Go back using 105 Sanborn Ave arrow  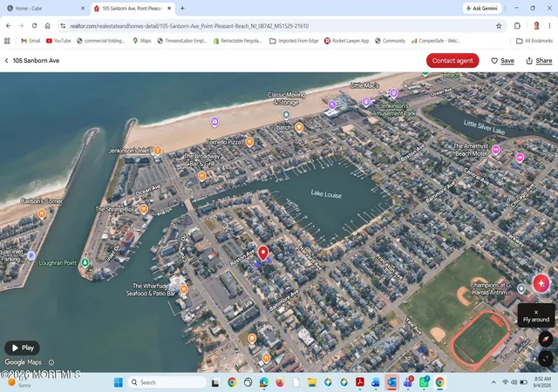coord(6,61)
